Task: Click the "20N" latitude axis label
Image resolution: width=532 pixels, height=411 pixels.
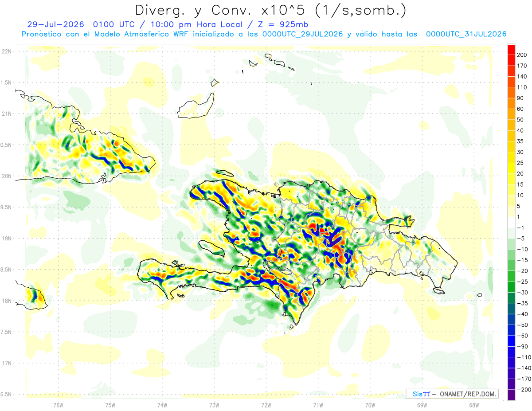Action: 7,176
